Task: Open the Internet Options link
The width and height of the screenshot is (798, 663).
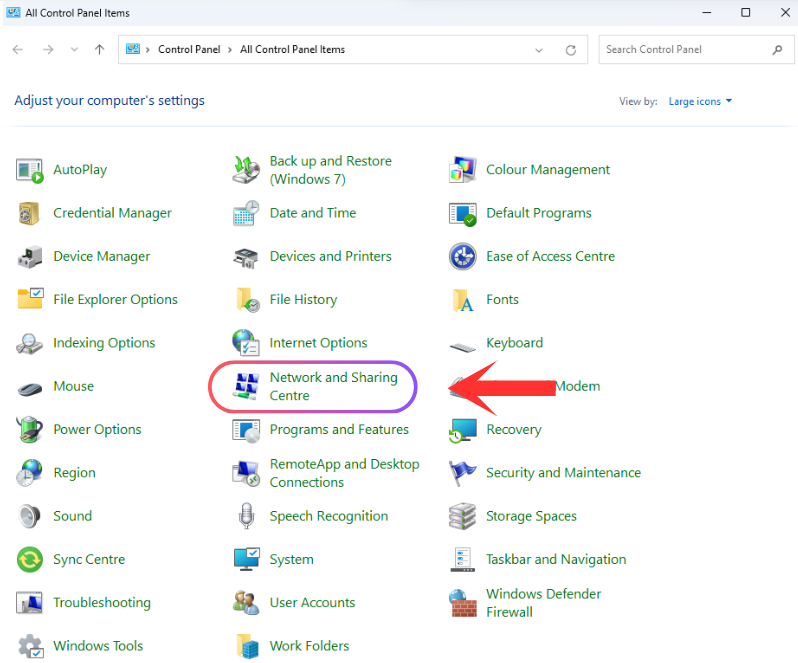Action: point(318,342)
